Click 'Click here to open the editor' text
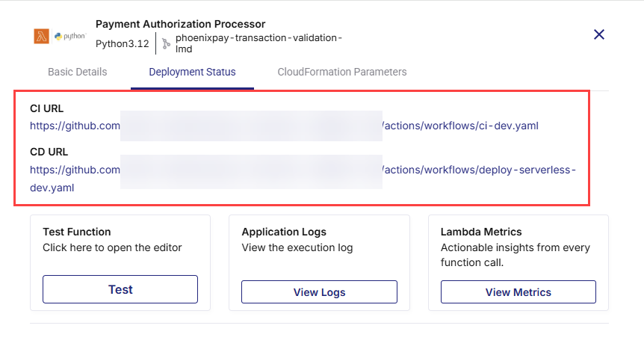 click(112, 247)
